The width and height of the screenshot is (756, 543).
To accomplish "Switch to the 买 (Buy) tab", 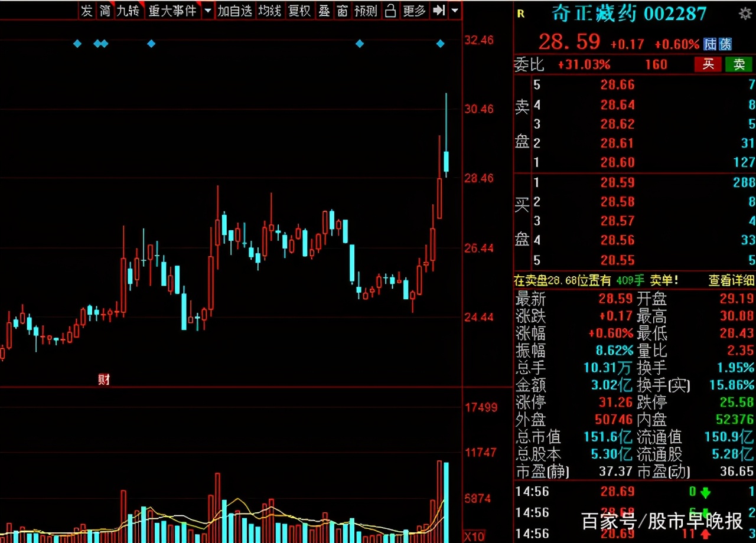I will (x=708, y=65).
